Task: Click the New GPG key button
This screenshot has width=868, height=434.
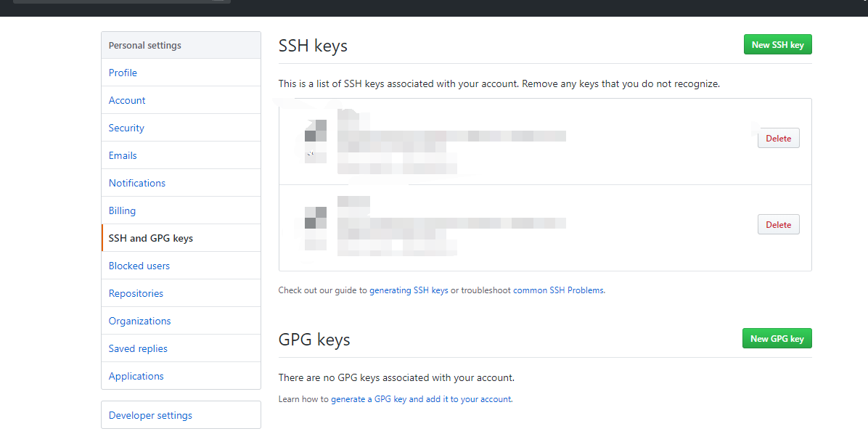Action: pyautogui.click(x=777, y=339)
